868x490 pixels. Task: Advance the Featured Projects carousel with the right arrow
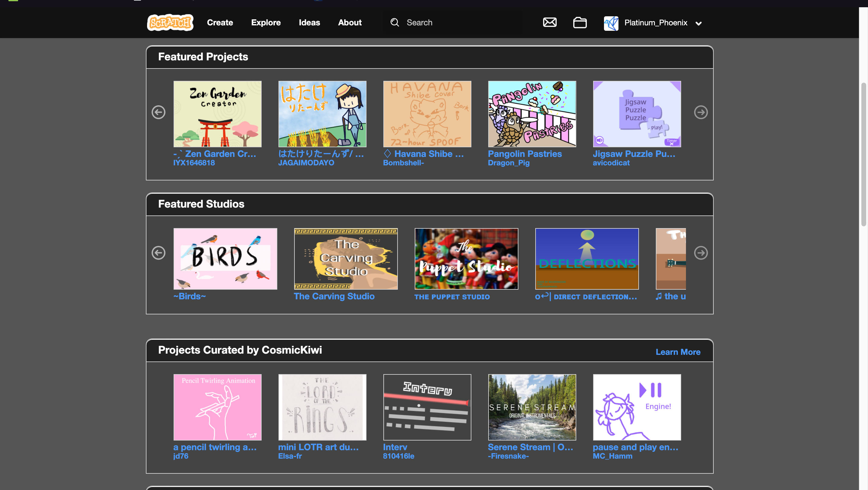pos(701,113)
